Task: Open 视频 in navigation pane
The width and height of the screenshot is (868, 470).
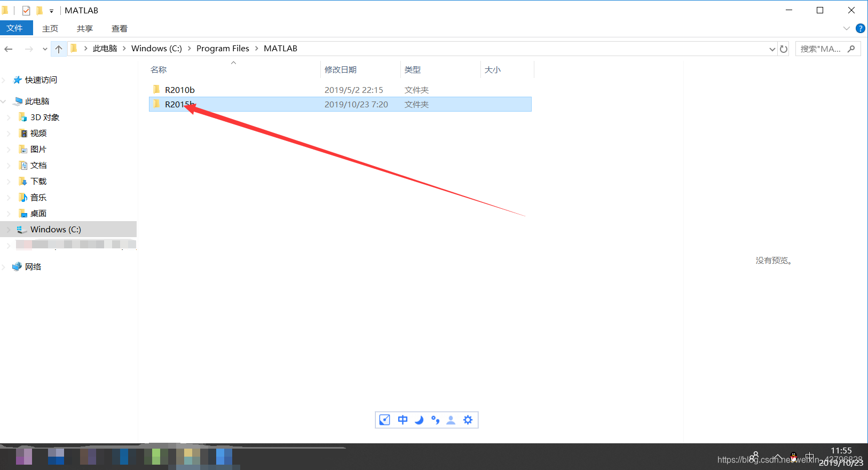Action: [x=38, y=134]
